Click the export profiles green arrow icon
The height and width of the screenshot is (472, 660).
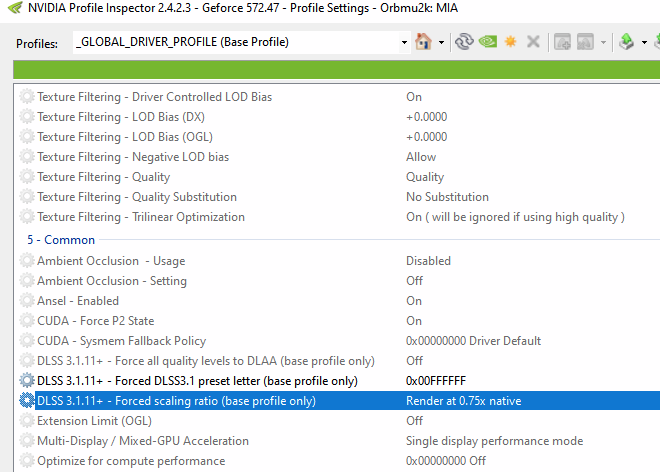626,42
